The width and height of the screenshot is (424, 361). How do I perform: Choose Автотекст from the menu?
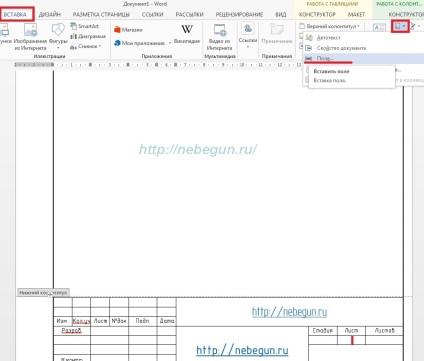pyautogui.click(x=328, y=38)
